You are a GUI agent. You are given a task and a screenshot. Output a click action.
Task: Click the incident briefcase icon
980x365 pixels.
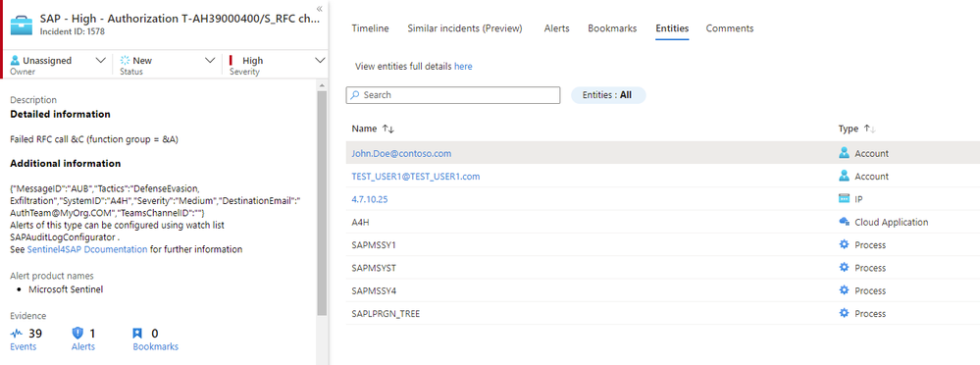pos(22,25)
